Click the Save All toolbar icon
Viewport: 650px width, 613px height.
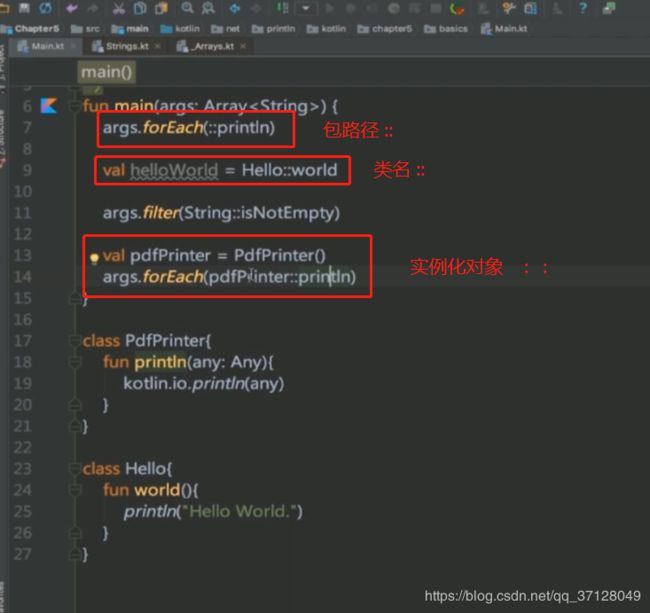coord(24,7)
